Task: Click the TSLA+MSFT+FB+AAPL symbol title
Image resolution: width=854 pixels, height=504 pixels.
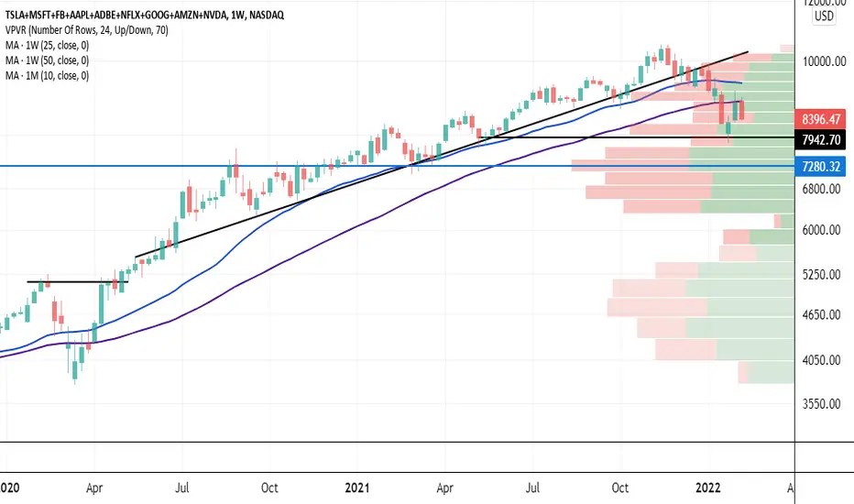Action: tap(145, 15)
